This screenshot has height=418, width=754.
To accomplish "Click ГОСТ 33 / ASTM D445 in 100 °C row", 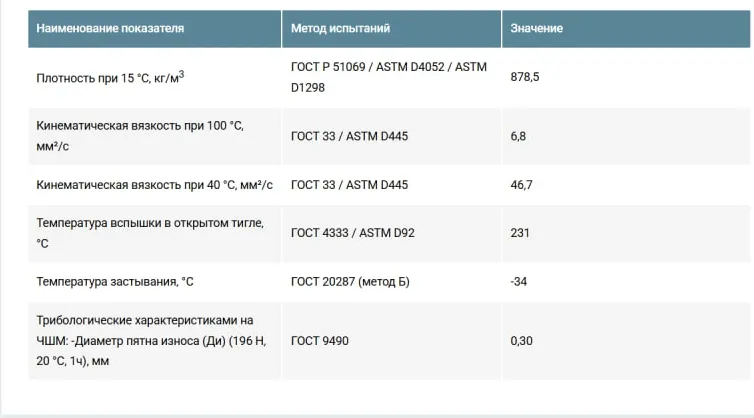I will (x=349, y=136).
